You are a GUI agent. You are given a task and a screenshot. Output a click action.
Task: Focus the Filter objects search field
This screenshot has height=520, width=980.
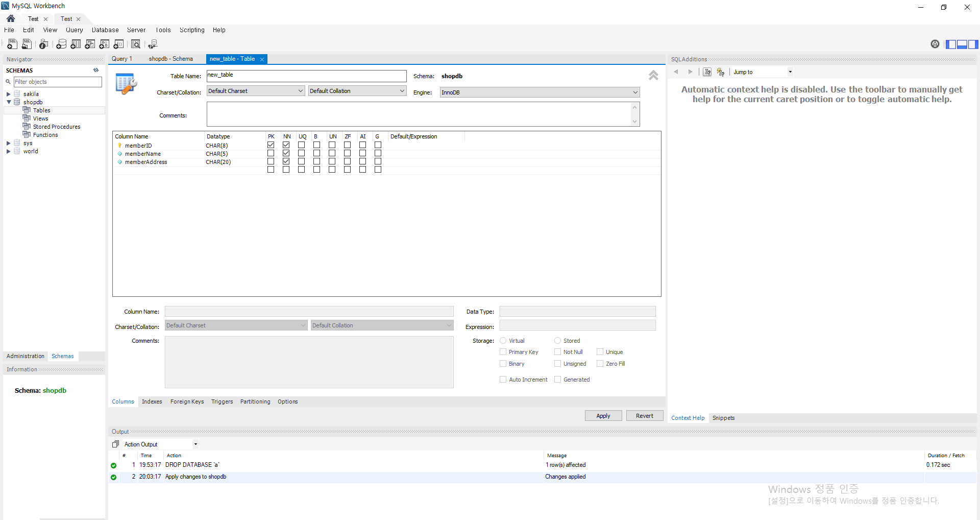(x=58, y=82)
